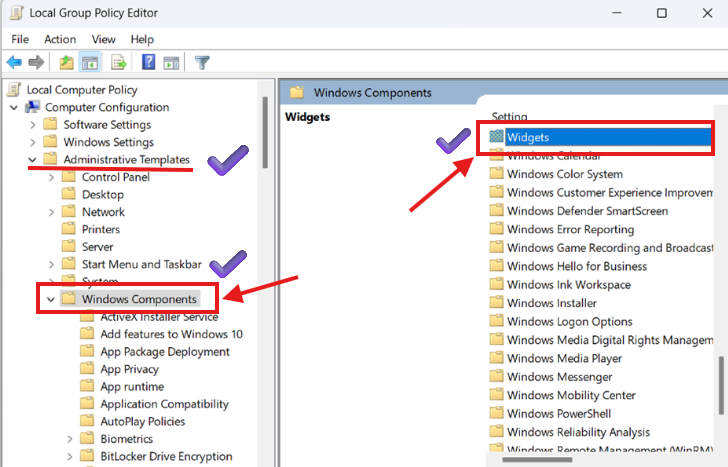
Task: Click the Local Group Policy Editor title icon
Action: pos(16,13)
